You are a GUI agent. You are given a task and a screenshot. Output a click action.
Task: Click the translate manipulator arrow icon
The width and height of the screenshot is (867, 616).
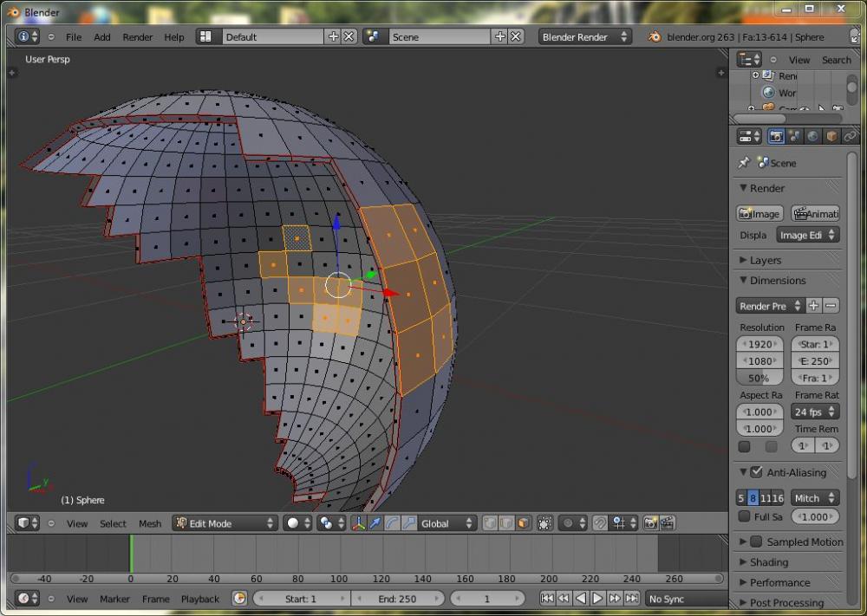coord(375,523)
